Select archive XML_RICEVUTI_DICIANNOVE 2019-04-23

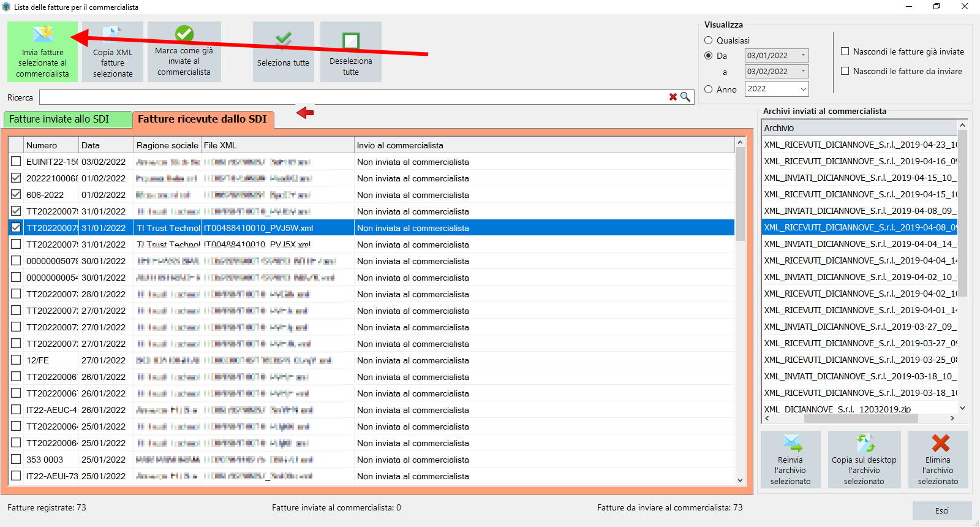coord(859,145)
